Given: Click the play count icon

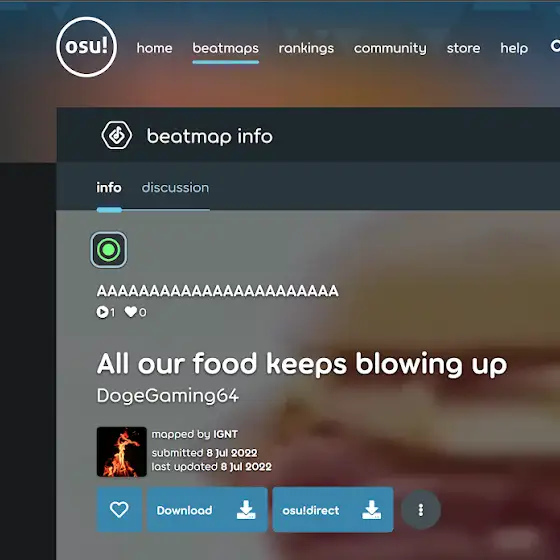Looking at the screenshot, I should coord(102,312).
